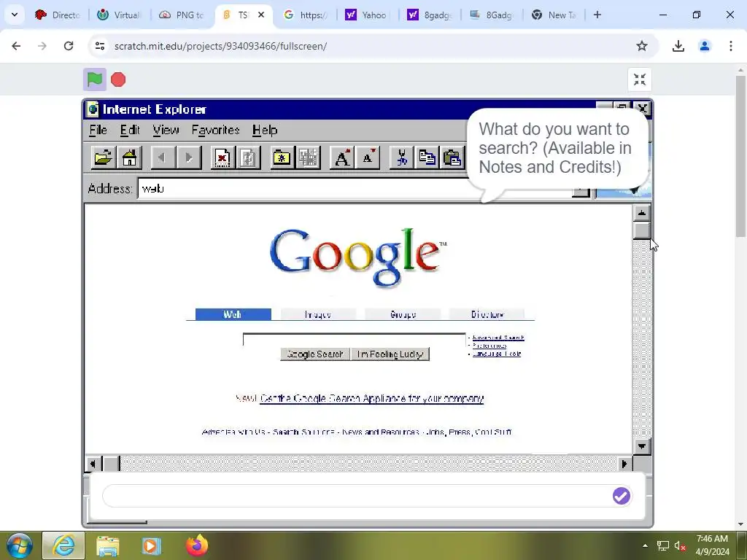The height and width of the screenshot is (560, 747).
Task: Click the Open folder toolbar icon
Action: pos(104,157)
